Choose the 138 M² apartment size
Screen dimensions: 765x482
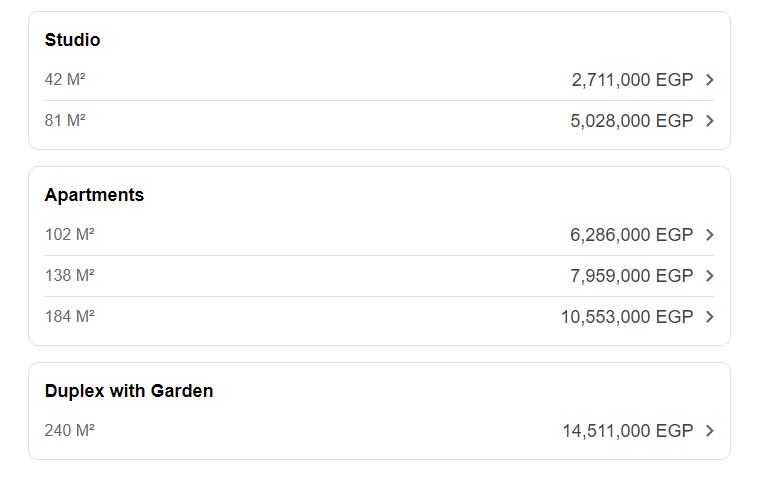point(70,276)
